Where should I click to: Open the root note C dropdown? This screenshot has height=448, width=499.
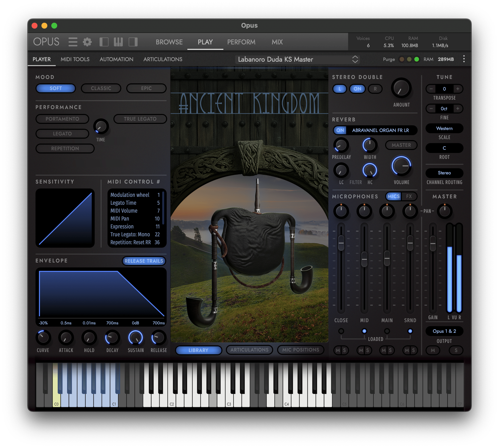(444, 148)
